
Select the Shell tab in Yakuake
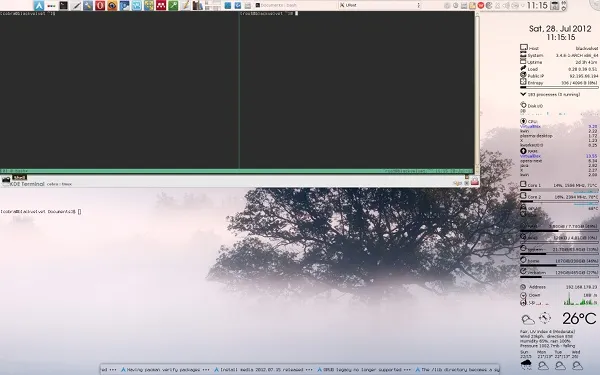click(19, 177)
